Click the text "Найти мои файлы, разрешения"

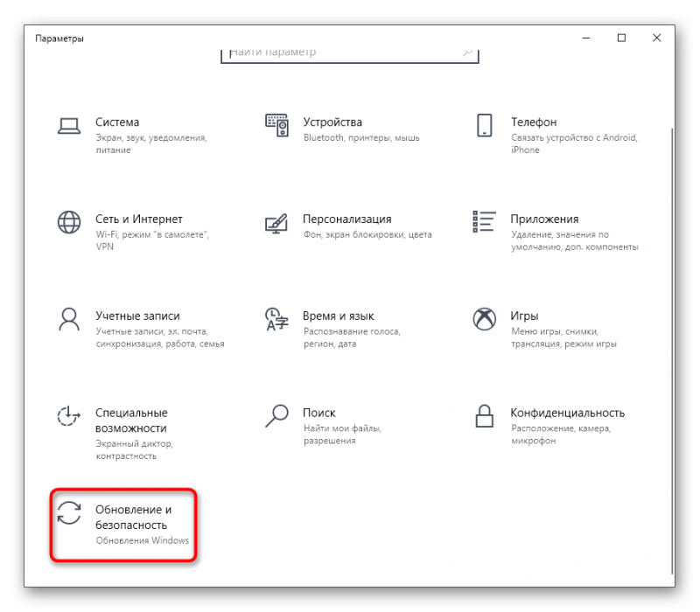coord(342,434)
